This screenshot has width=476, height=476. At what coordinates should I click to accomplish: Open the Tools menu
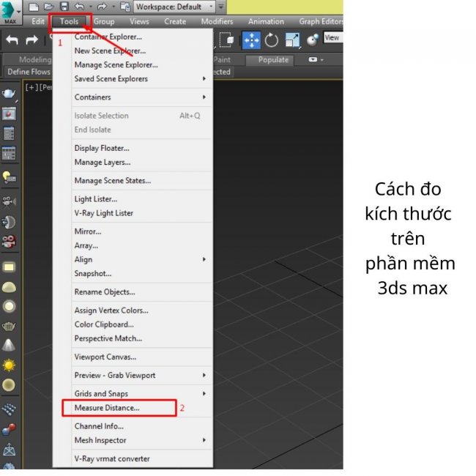pos(70,22)
